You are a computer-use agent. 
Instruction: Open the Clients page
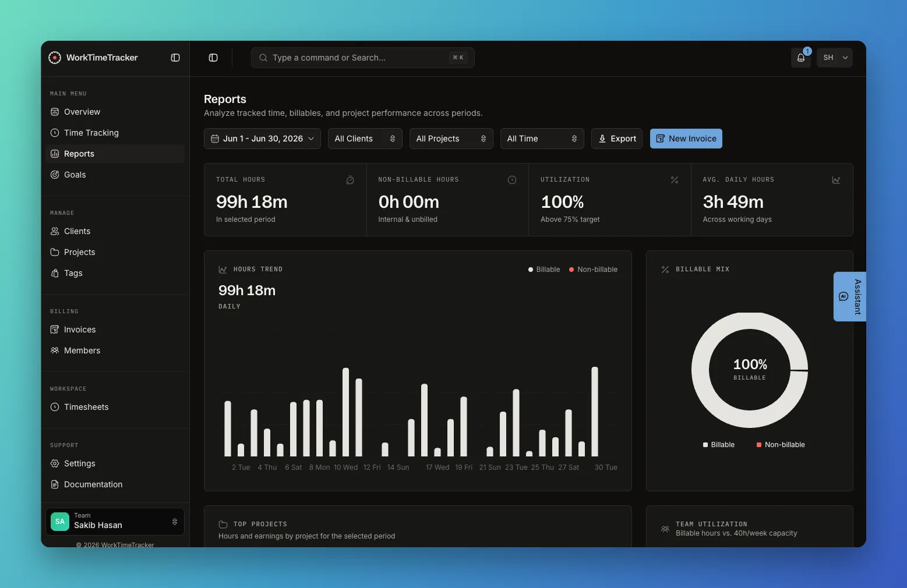[115, 231]
